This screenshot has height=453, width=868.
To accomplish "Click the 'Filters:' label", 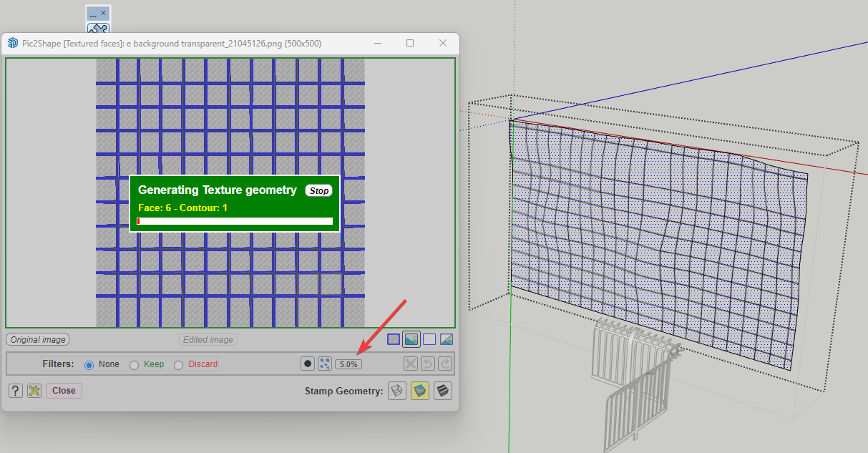I will click(58, 364).
